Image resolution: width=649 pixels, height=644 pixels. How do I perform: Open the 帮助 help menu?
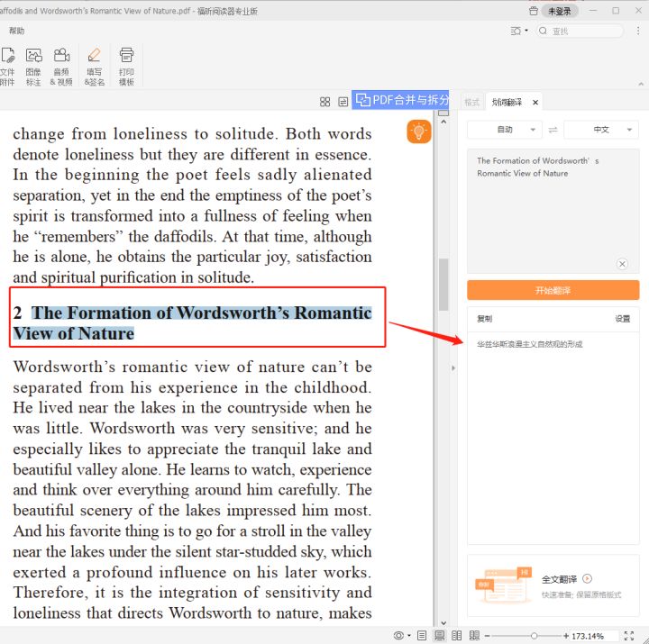click(x=17, y=31)
